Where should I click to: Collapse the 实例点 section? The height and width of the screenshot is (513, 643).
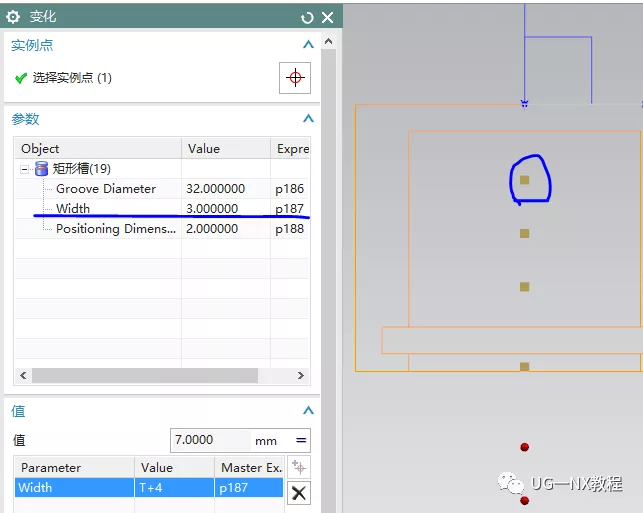click(x=308, y=45)
